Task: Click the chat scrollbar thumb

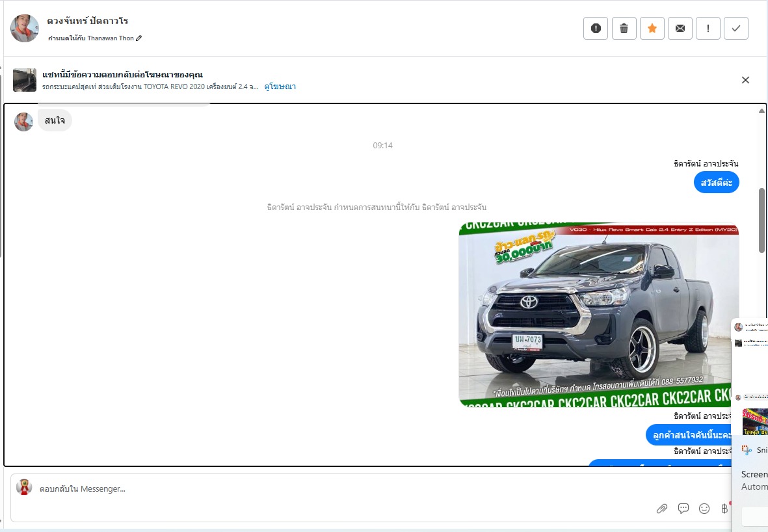Action: pyautogui.click(x=761, y=220)
